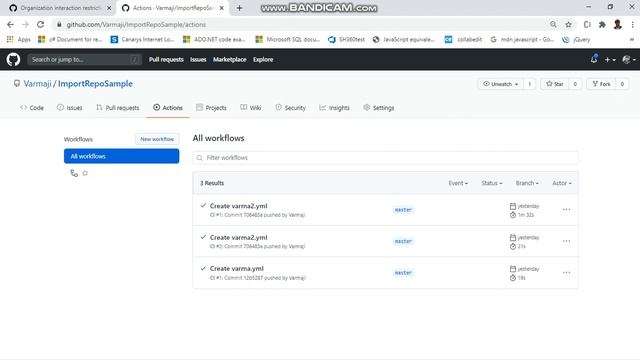Open a new browser tab
The width and height of the screenshot is (640, 360).
[x=240, y=8]
